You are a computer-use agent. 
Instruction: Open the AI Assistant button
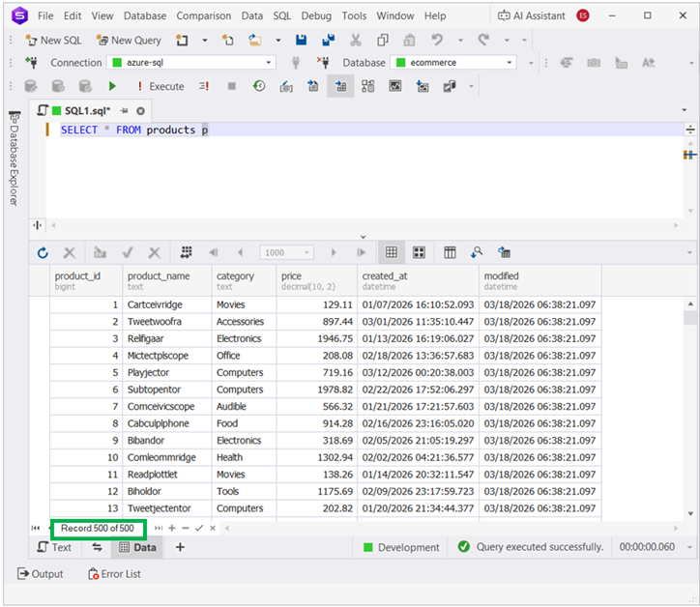coord(531,15)
